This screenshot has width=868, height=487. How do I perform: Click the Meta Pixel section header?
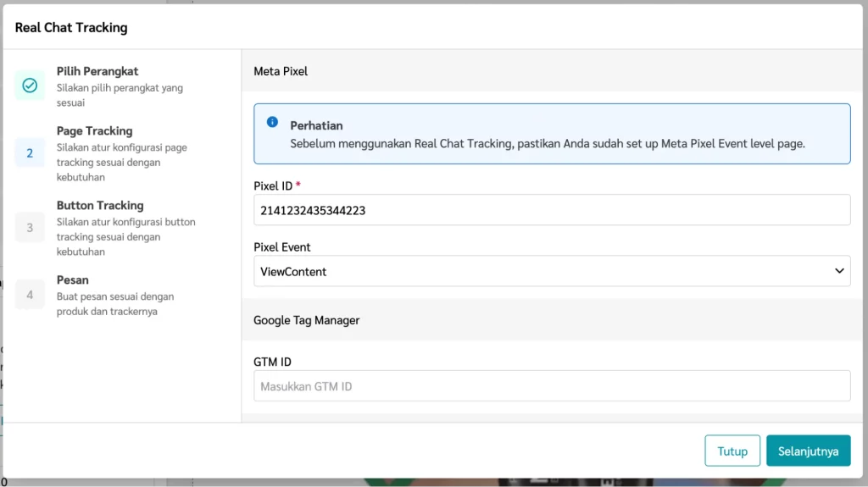(x=281, y=71)
